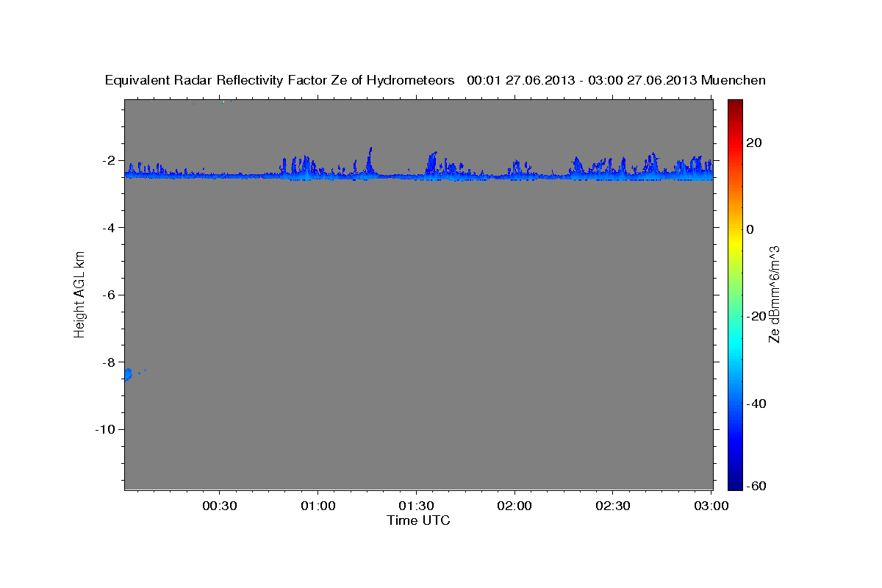Click the date range text "00:01 27.06.2013 - 03:00 27.06.2013 Muenchen"
Image resolution: width=882 pixels, height=588 pixels.
click(x=616, y=80)
